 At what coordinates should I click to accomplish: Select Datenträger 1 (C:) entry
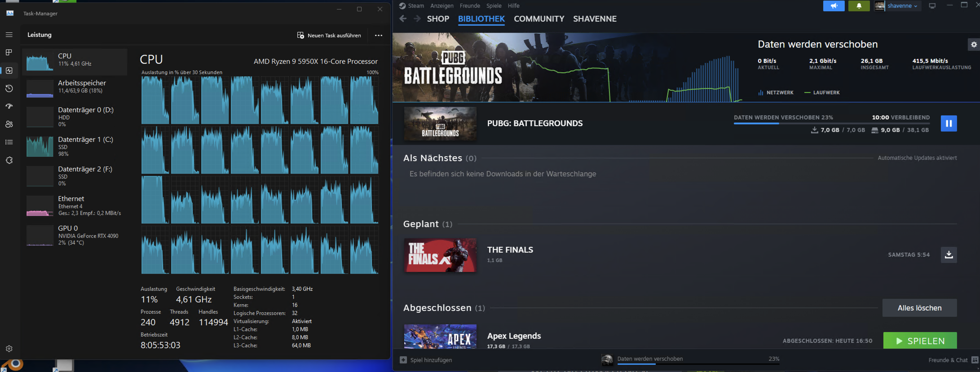pos(75,146)
